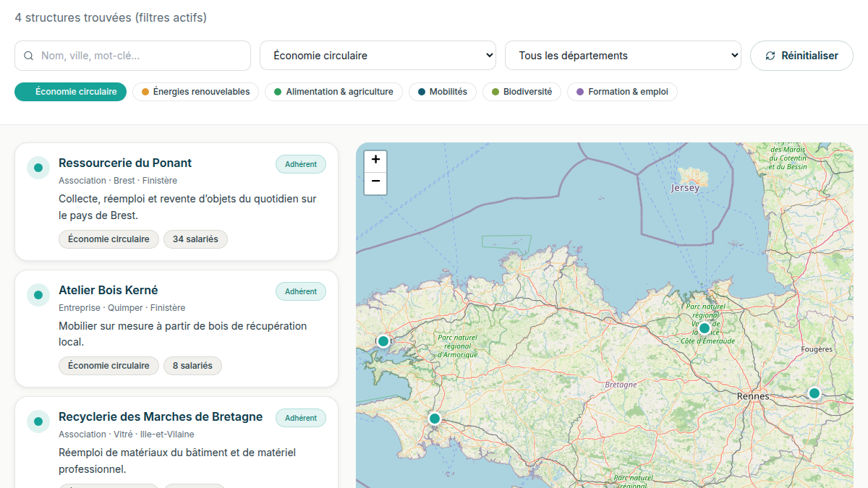Viewport: 868px width, 488px height.
Task: Toggle the Énergies renouvelables filter chip
Action: click(195, 92)
